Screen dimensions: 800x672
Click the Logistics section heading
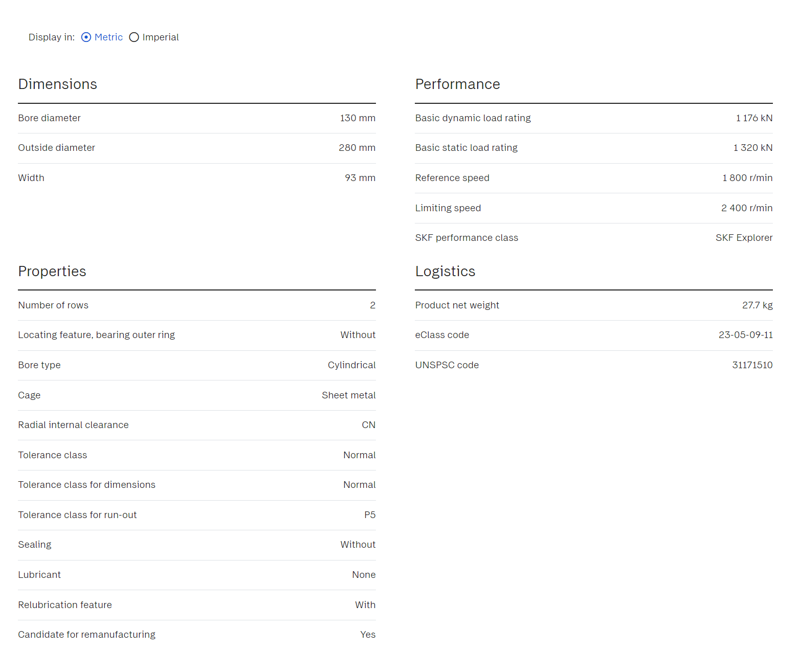point(445,272)
